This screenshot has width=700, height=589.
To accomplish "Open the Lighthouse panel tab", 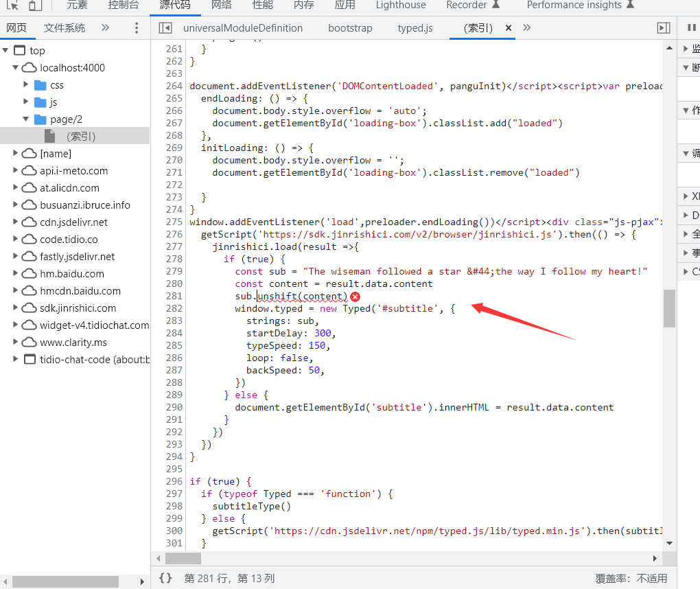I will (x=401, y=5).
